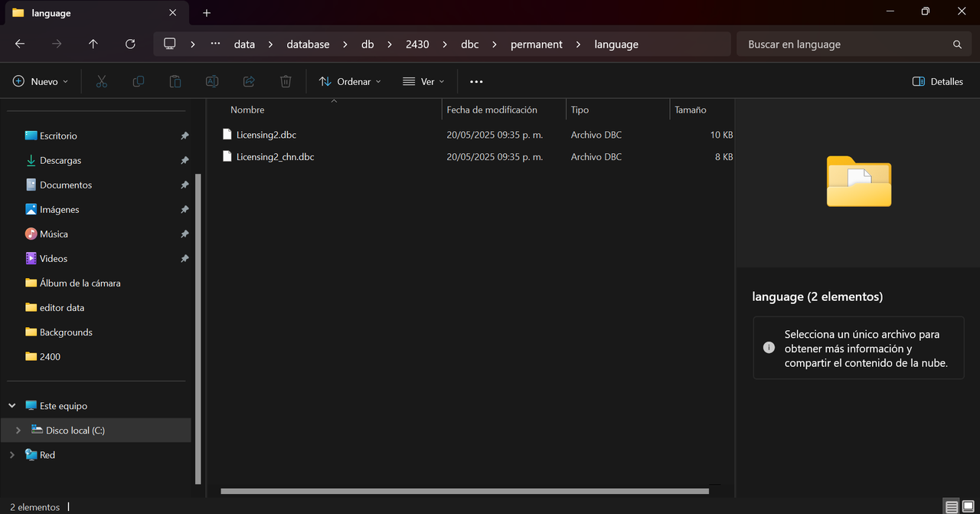
Task: Unpin Música using its pin icon
Action: 185,234
